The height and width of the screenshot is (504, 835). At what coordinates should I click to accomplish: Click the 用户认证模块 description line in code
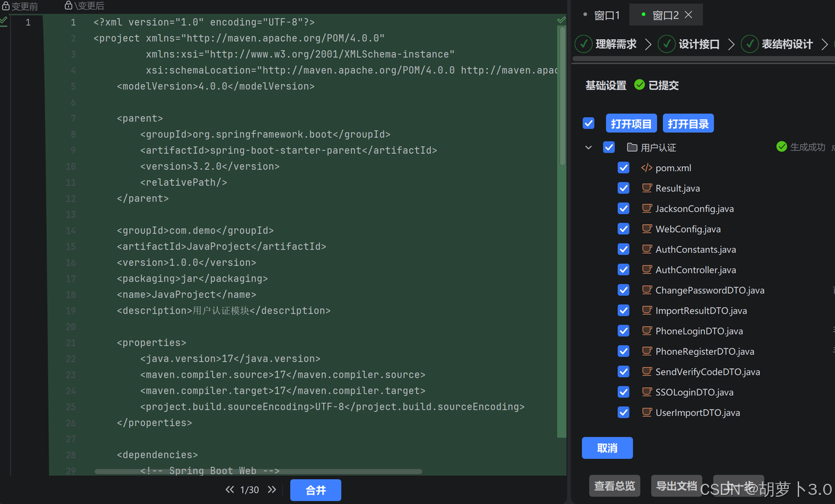point(224,310)
